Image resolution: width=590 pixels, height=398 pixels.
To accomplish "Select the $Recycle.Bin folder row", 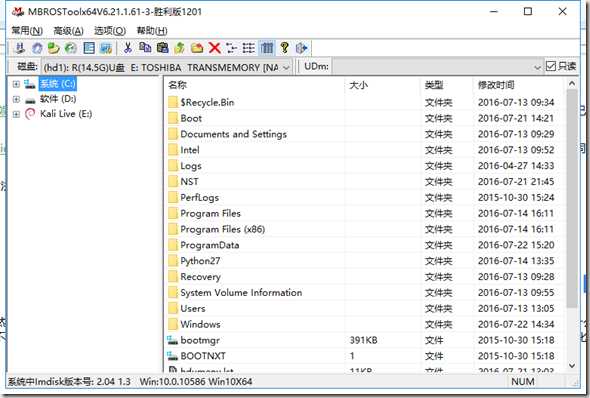I will click(x=365, y=102).
